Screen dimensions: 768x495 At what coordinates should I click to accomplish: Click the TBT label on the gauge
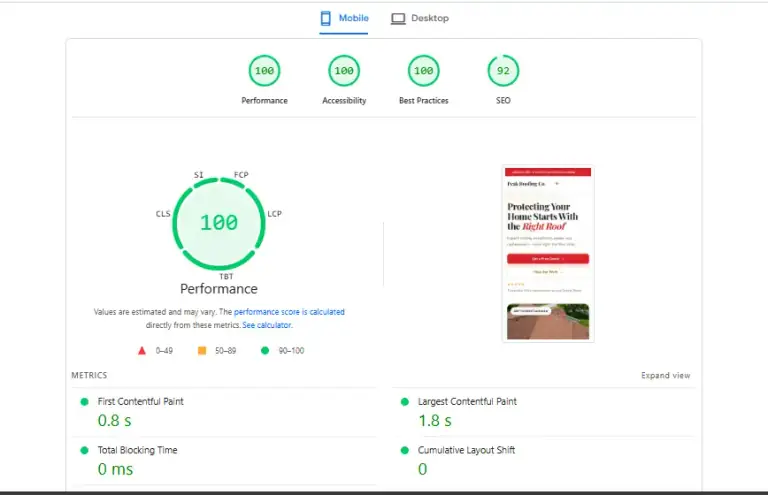[x=226, y=277]
